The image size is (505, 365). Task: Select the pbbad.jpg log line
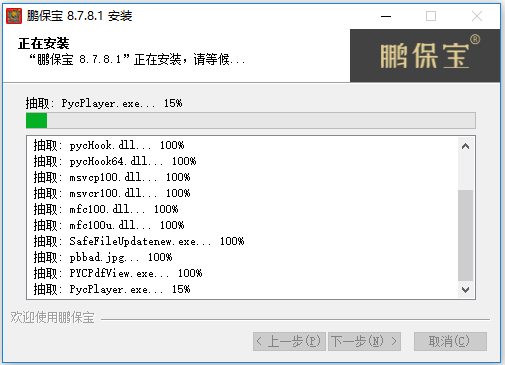click(x=103, y=257)
